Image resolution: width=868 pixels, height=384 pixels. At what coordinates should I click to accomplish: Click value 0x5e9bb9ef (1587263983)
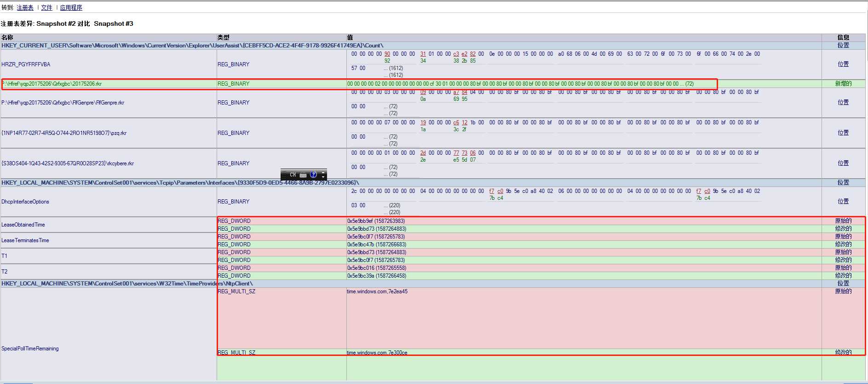(x=376, y=221)
